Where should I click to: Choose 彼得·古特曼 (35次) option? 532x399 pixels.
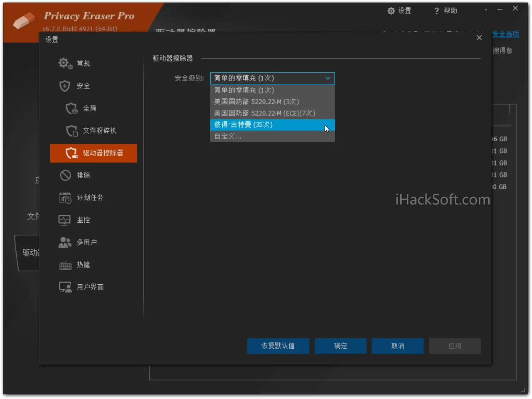pyautogui.click(x=272, y=125)
